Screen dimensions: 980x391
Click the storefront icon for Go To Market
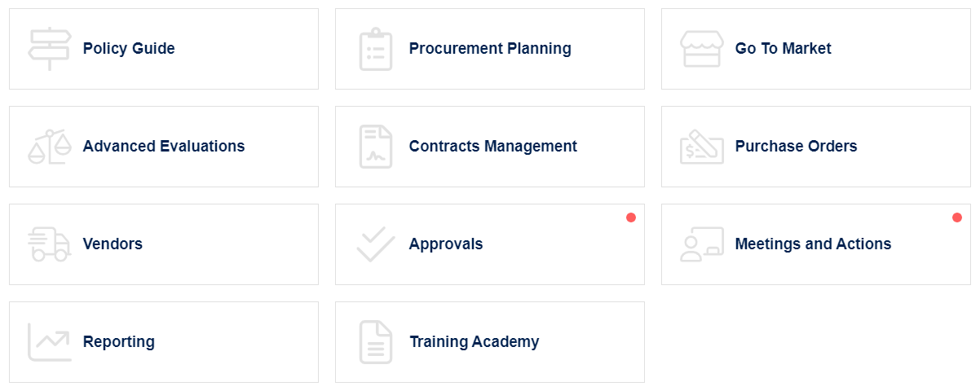[702, 49]
